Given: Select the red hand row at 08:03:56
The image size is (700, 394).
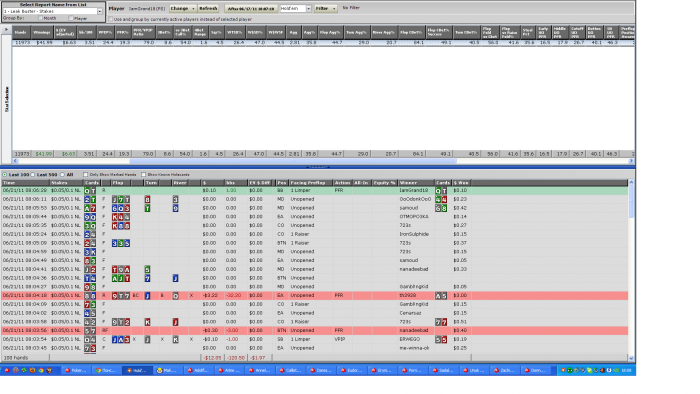Looking at the screenshot, I should (315, 331).
